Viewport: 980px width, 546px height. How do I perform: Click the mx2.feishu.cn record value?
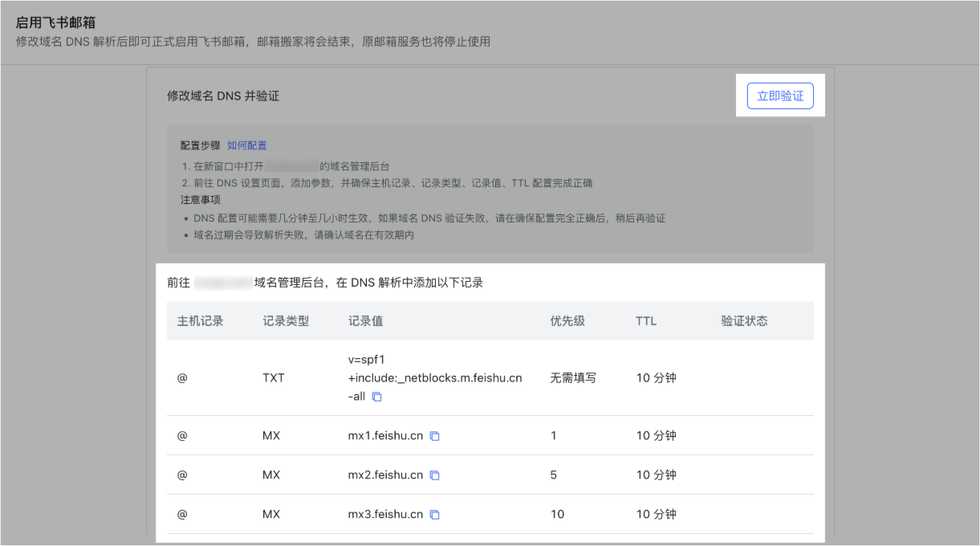[x=385, y=475]
